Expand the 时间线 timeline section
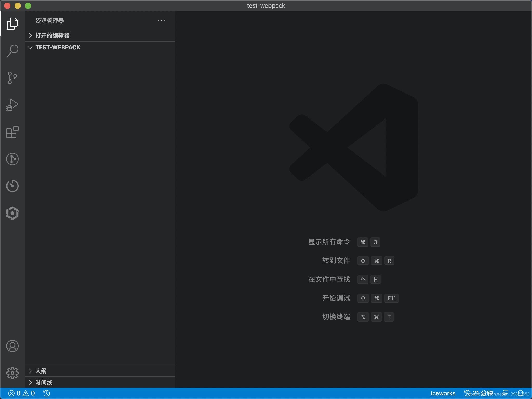Screen dimensions: 532x399 (100, 382)
